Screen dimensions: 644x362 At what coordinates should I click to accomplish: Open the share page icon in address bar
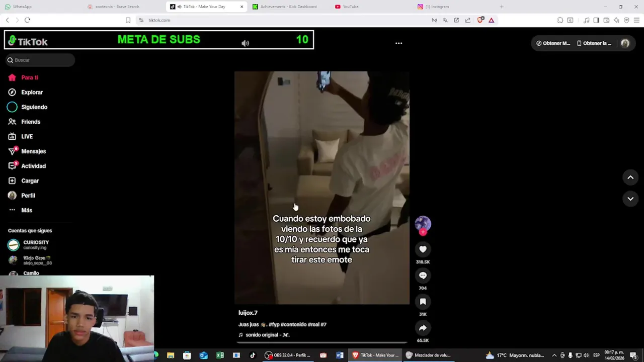pyautogui.click(x=467, y=20)
